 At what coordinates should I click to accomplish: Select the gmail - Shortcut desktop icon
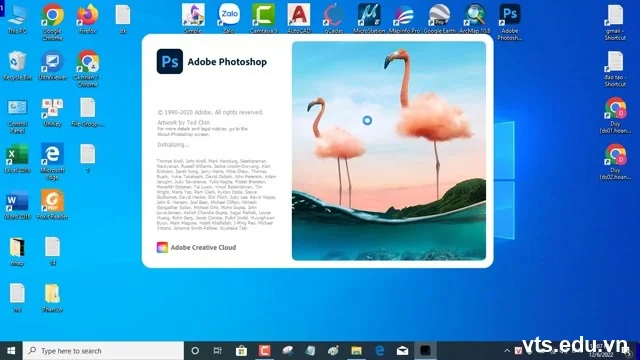(615, 22)
